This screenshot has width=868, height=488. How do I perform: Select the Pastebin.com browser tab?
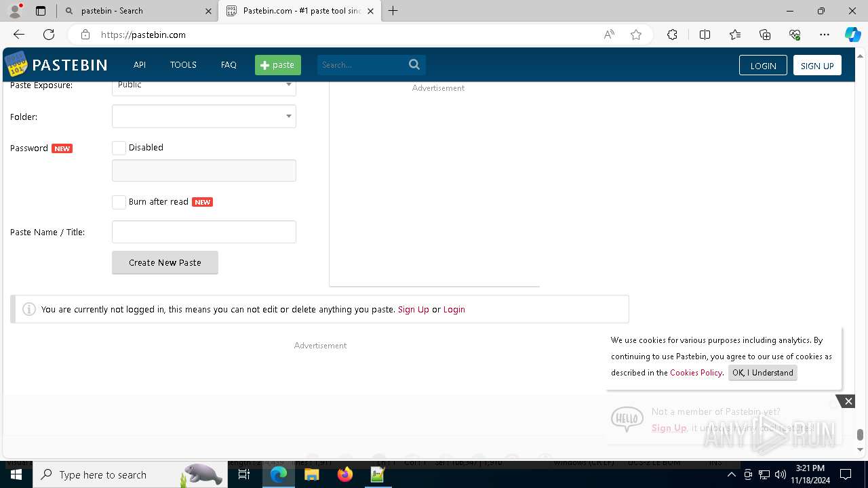[x=300, y=11]
